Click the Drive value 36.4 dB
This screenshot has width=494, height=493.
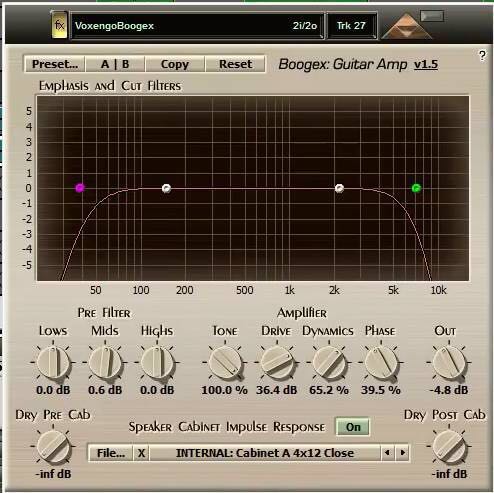(277, 390)
